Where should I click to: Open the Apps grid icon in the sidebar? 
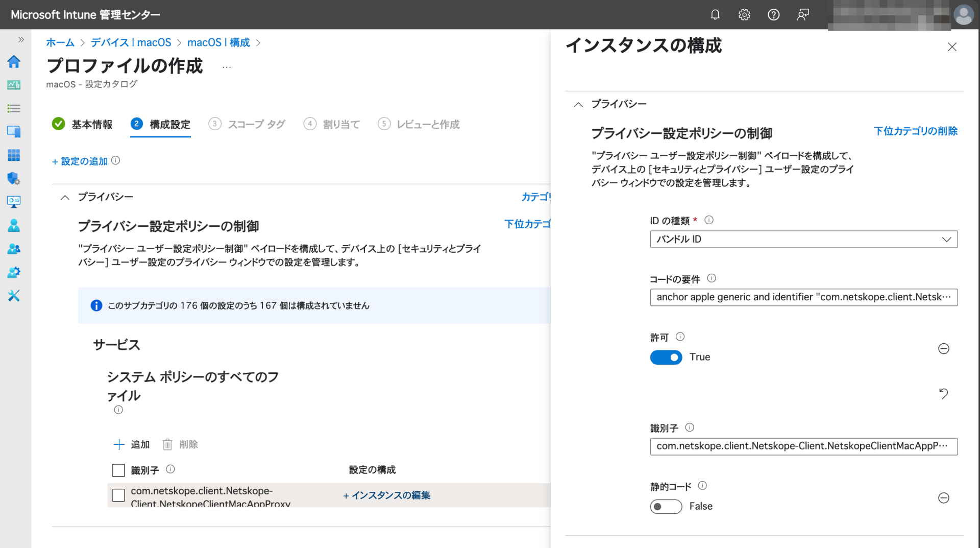pyautogui.click(x=14, y=155)
